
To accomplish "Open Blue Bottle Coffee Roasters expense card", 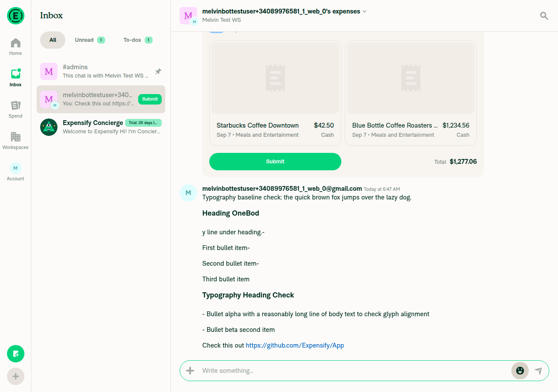I will pyautogui.click(x=411, y=93).
